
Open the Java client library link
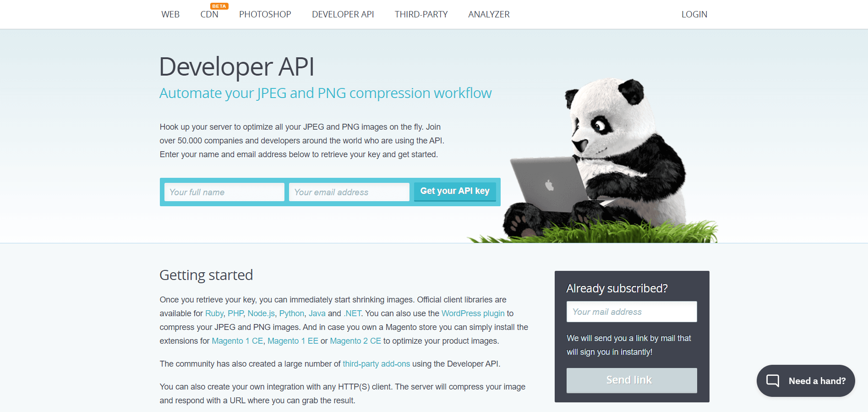tap(317, 313)
